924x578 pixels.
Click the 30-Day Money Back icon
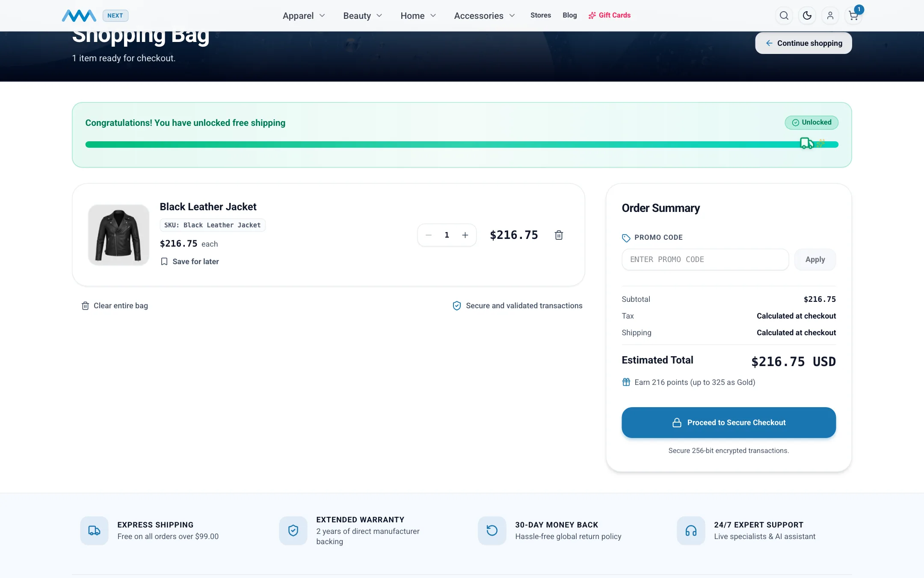(492, 530)
